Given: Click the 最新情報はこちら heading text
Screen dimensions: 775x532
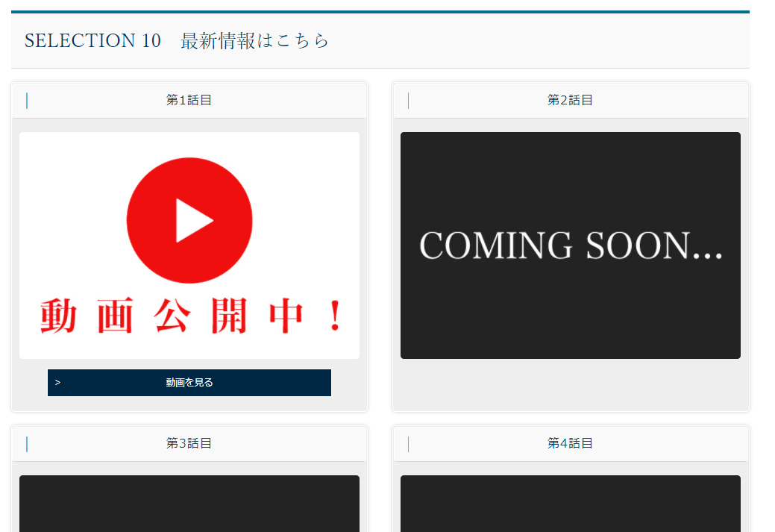Looking at the screenshot, I should [x=254, y=40].
